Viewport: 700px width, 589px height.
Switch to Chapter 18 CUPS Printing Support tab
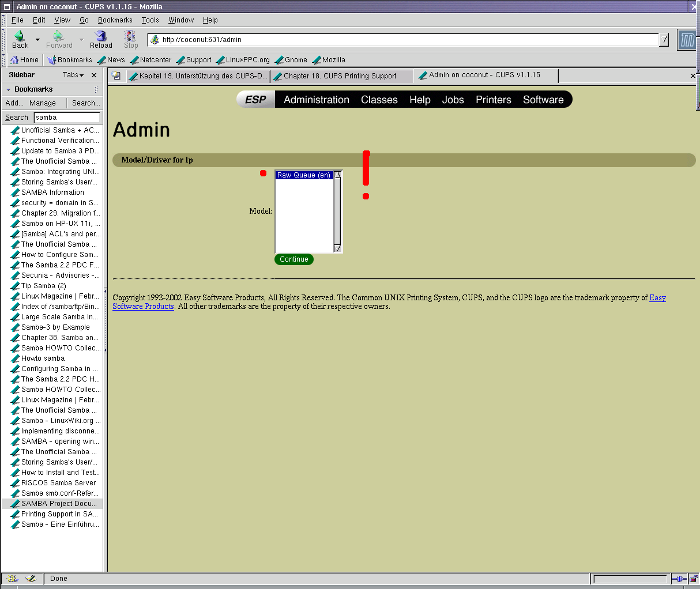340,76
